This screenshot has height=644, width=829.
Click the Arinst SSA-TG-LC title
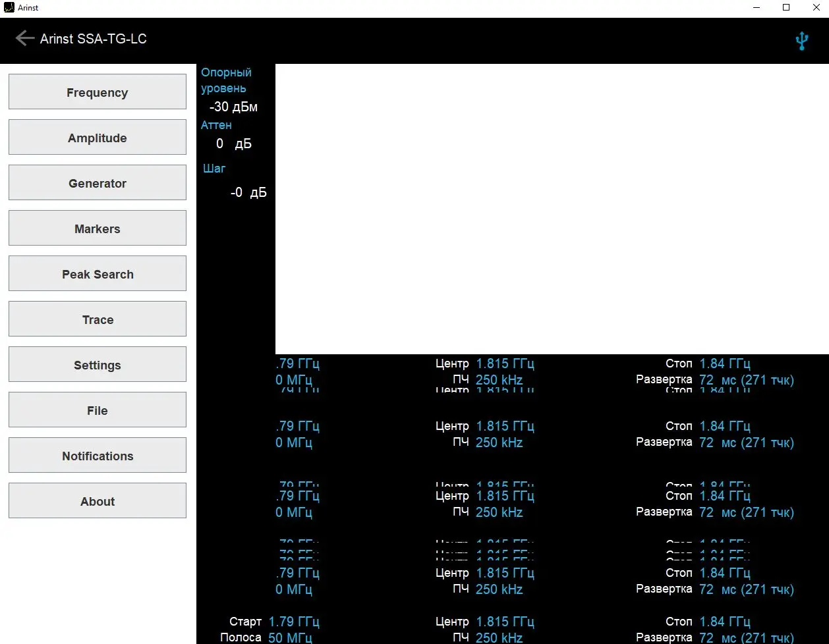[x=94, y=39]
